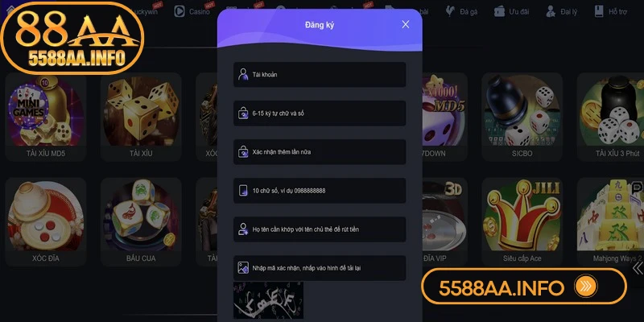Focus the Xác nhận thêm lần nữa field

320,151
